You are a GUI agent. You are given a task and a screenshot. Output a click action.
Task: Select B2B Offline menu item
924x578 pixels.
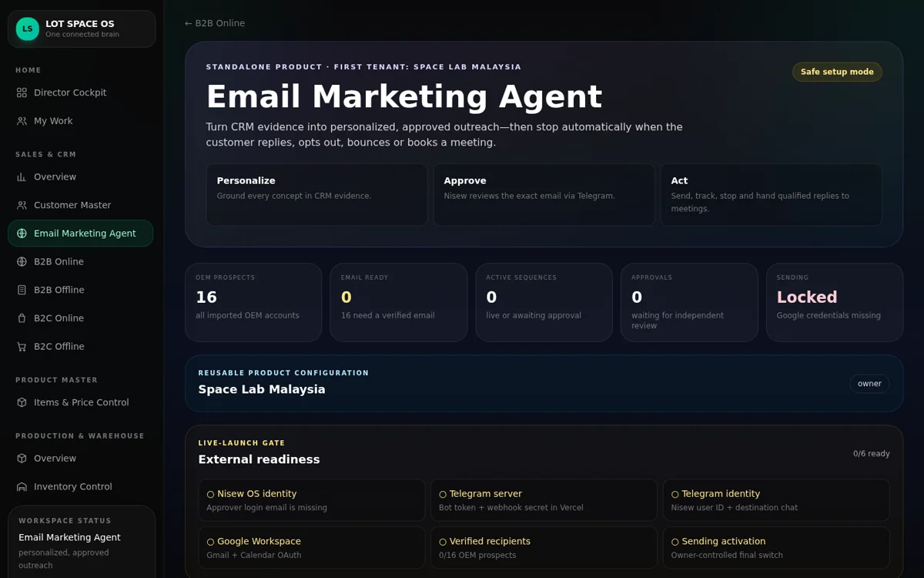(81, 290)
